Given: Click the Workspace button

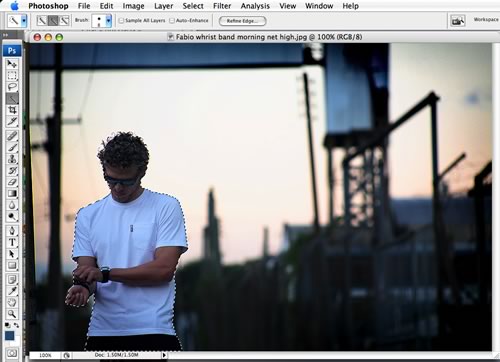Looking at the screenshot, I should [486, 20].
